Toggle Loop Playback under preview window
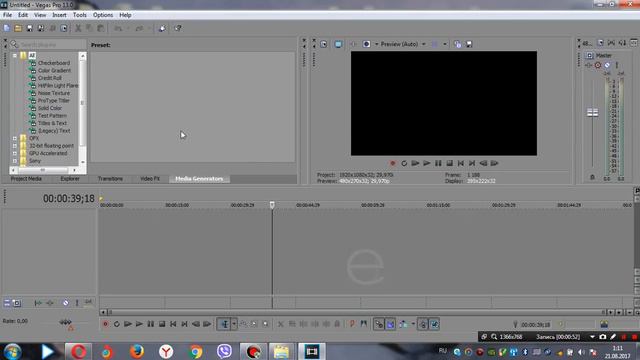Screen dimensions: 640x360 point(404,163)
